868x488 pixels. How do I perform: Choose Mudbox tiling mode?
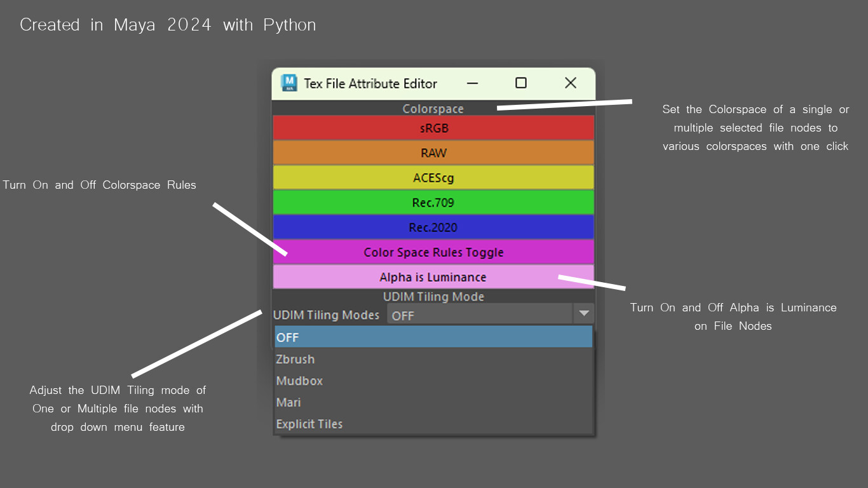433,381
